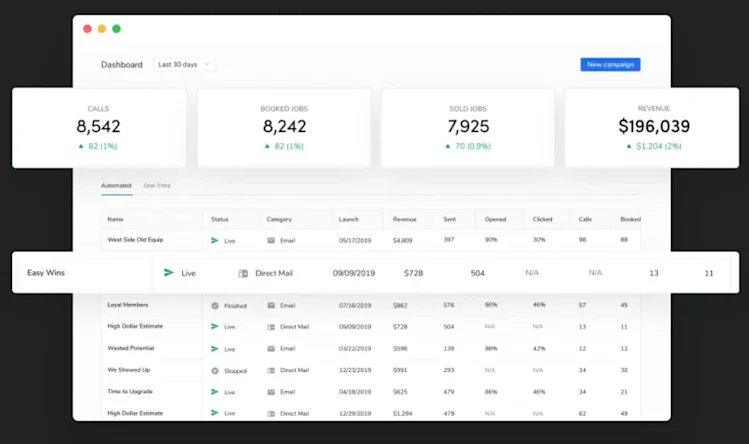The width and height of the screenshot is (749, 444).
Task: Click the New campaign button
Action: [x=610, y=65]
